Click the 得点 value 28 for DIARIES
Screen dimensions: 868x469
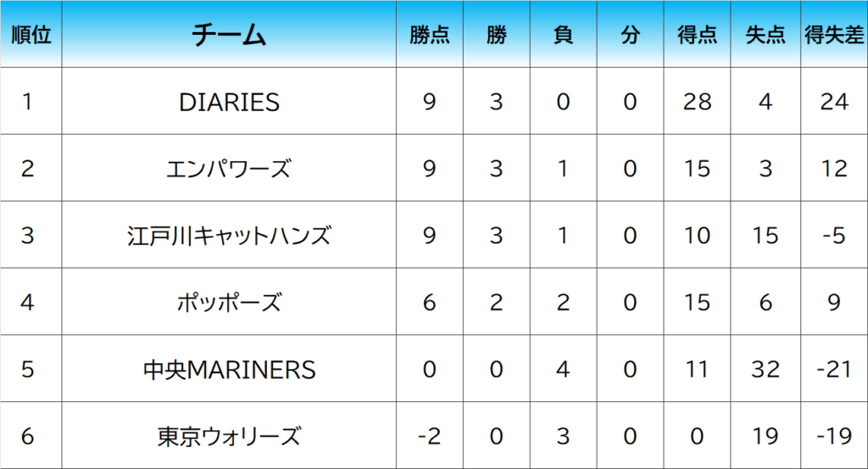[x=697, y=101]
